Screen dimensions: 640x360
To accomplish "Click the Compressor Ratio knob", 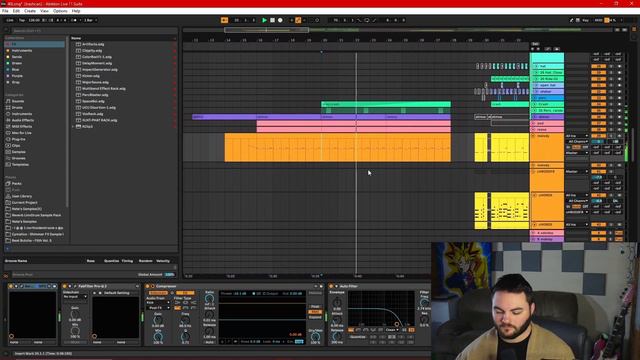I will point(210,298).
